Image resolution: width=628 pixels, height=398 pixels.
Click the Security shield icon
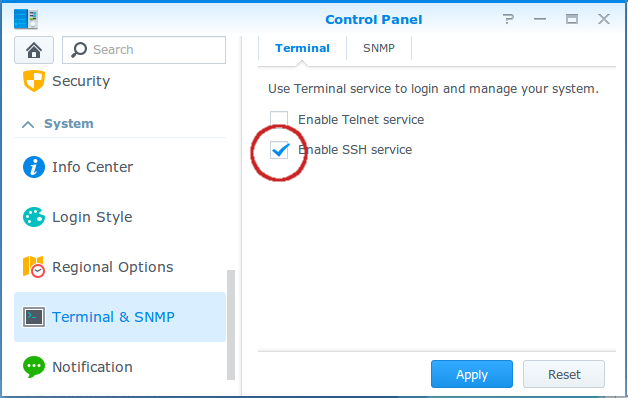tap(34, 81)
